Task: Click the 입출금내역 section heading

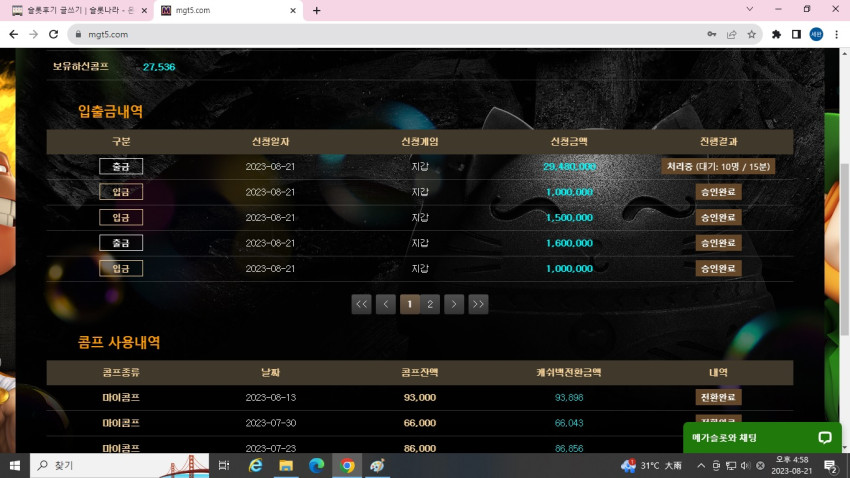Action: 111,111
